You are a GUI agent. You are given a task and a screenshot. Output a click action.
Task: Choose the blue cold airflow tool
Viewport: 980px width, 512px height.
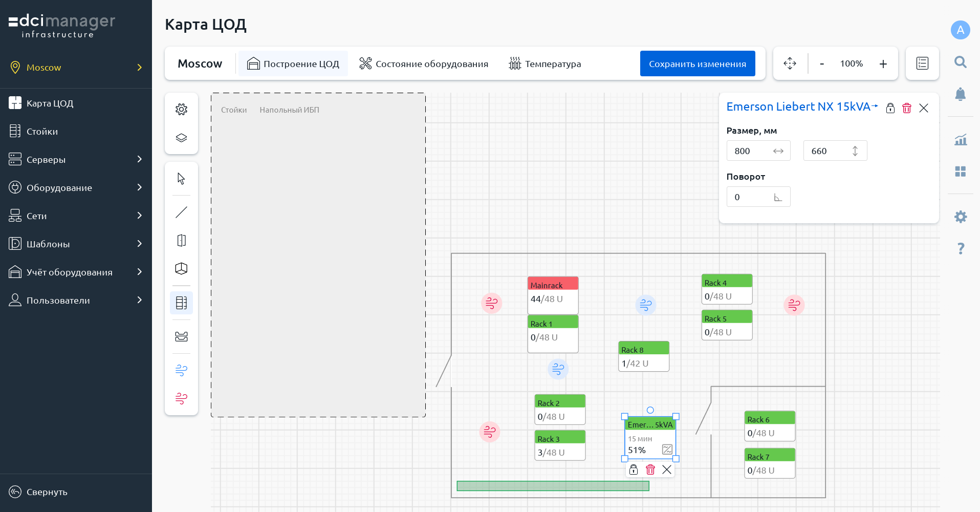pos(181,370)
